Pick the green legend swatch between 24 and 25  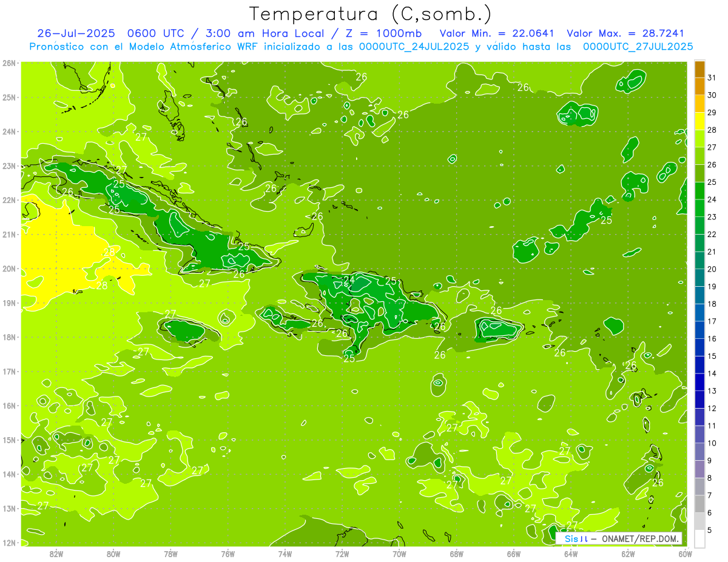point(699,191)
